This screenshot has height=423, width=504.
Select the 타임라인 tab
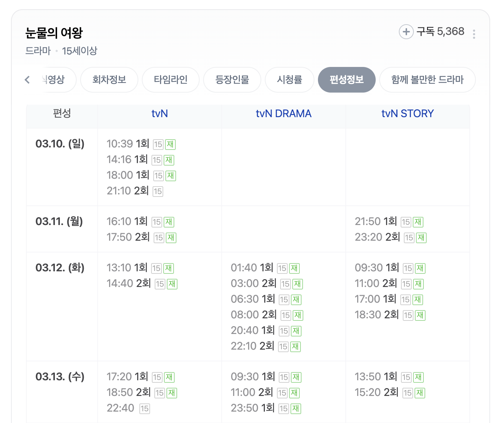pyautogui.click(x=170, y=80)
